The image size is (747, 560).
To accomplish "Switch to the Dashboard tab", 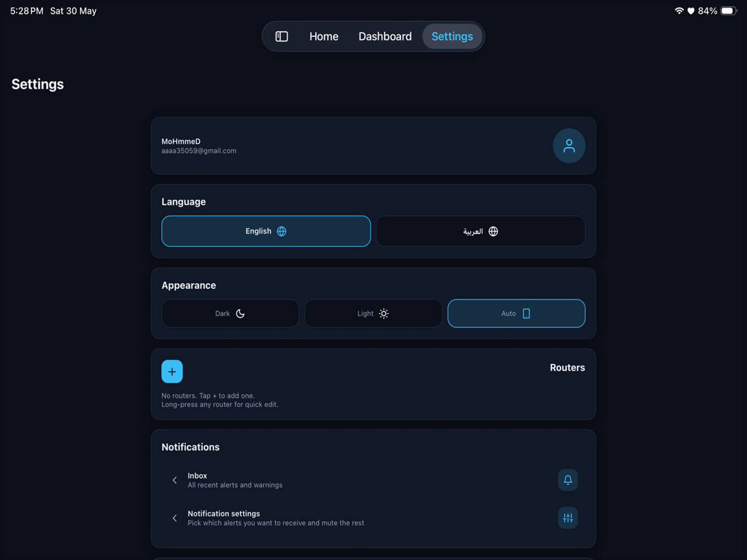I will 385,36.
